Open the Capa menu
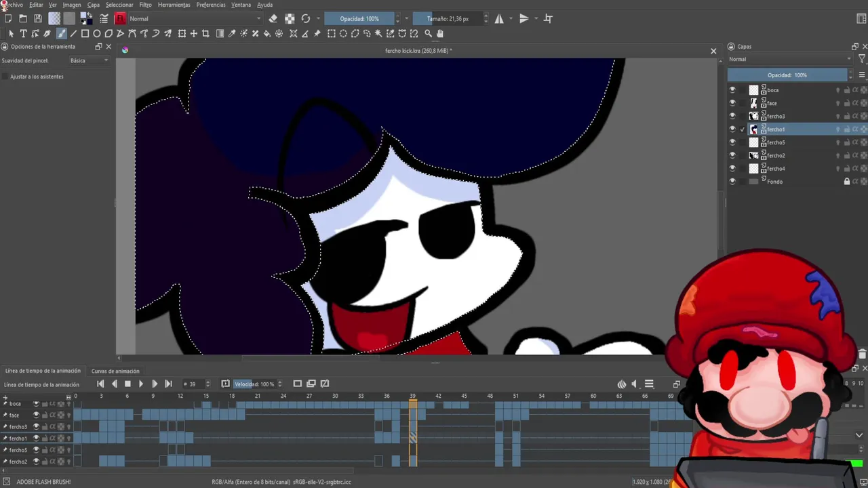The width and height of the screenshot is (868, 488). (x=94, y=5)
